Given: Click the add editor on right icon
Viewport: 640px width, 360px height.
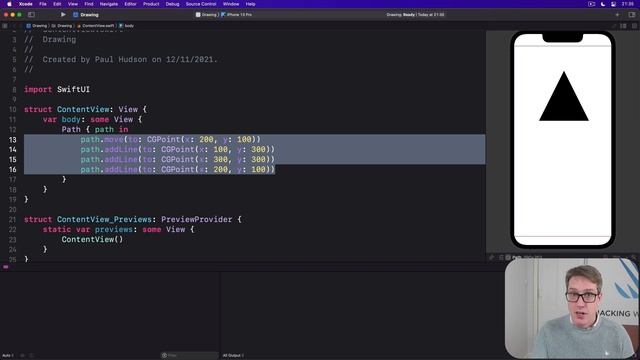Looking at the screenshot, I should pyautogui.click(x=634, y=26).
